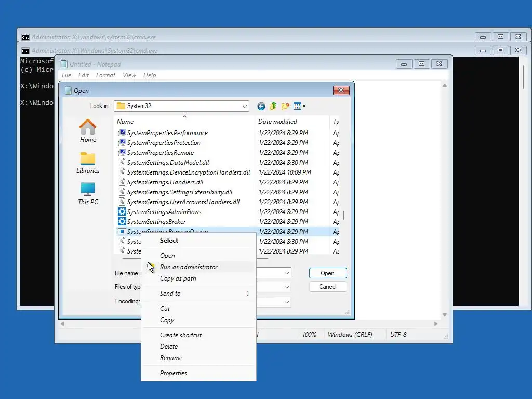Click Notepad's vertical scrollbar down arrow

[445, 315]
